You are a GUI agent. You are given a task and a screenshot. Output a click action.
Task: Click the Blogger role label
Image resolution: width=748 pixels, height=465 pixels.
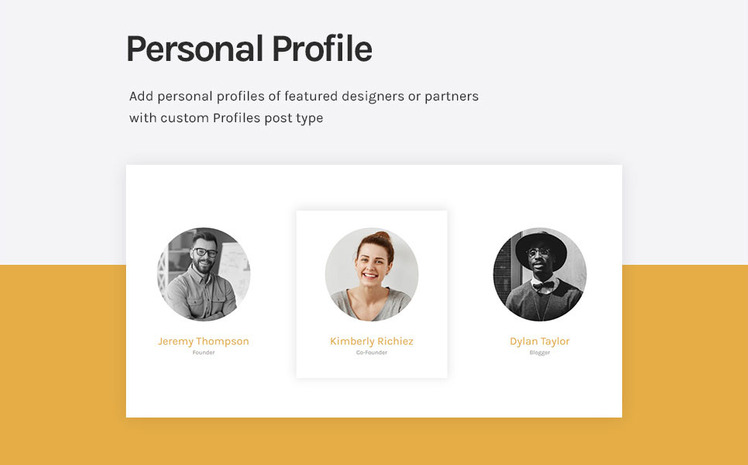coord(540,352)
